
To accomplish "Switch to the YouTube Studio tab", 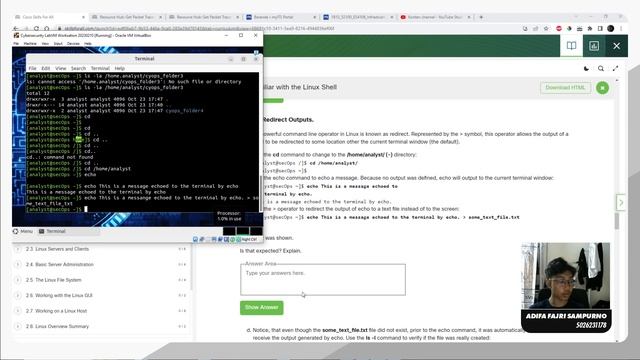I will [435, 17].
